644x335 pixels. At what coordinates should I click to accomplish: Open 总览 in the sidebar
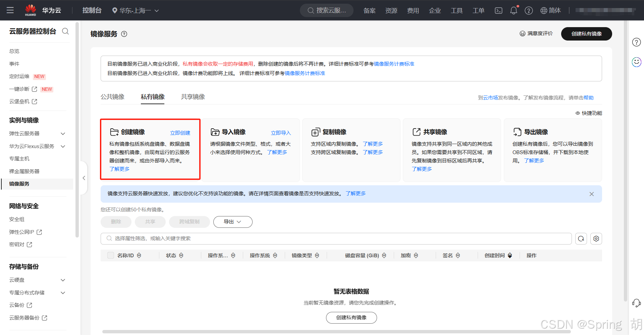click(x=14, y=51)
